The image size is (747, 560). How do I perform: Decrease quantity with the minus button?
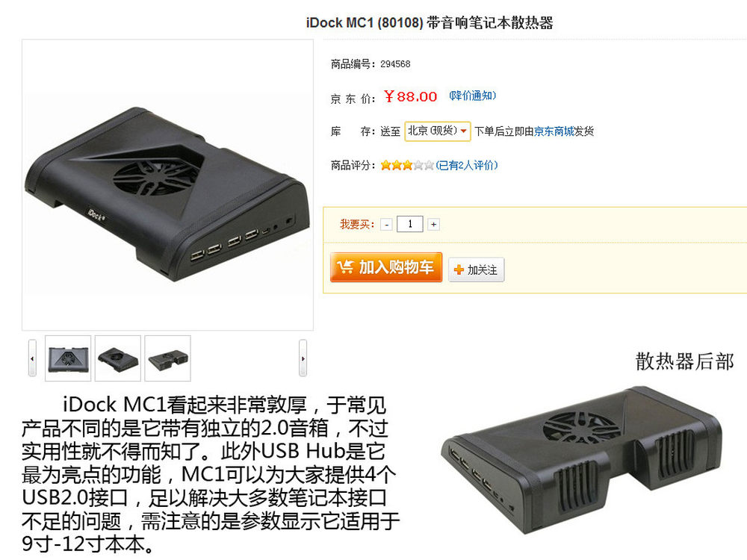point(386,224)
